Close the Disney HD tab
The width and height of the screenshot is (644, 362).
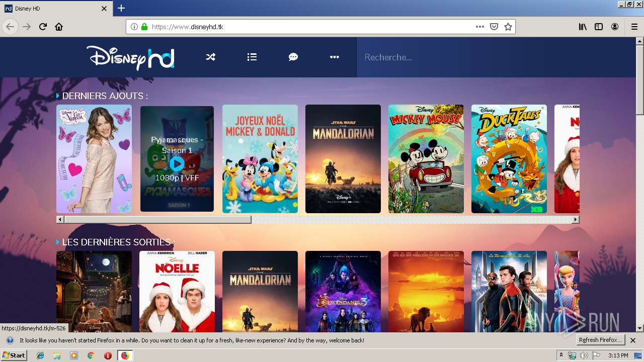[x=104, y=9]
